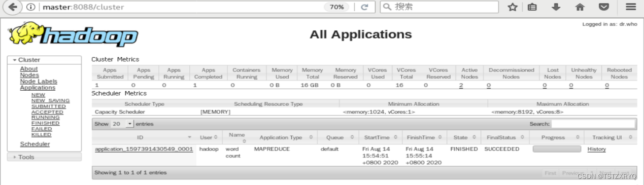Viewport: 644px width, 185px height.
Task: Click the 'Logged in as: dr.who' text
Action: [609, 24]
